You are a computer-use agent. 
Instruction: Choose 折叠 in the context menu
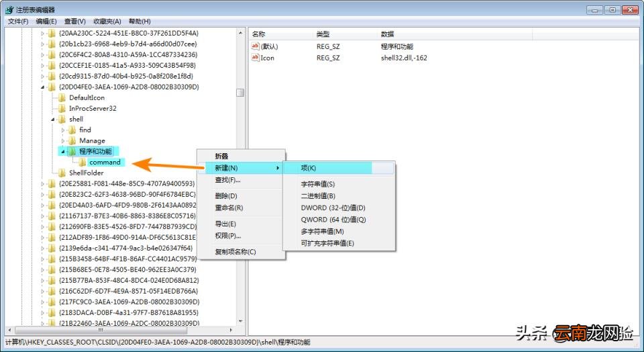pyautogui.click(x=241, y=156)
